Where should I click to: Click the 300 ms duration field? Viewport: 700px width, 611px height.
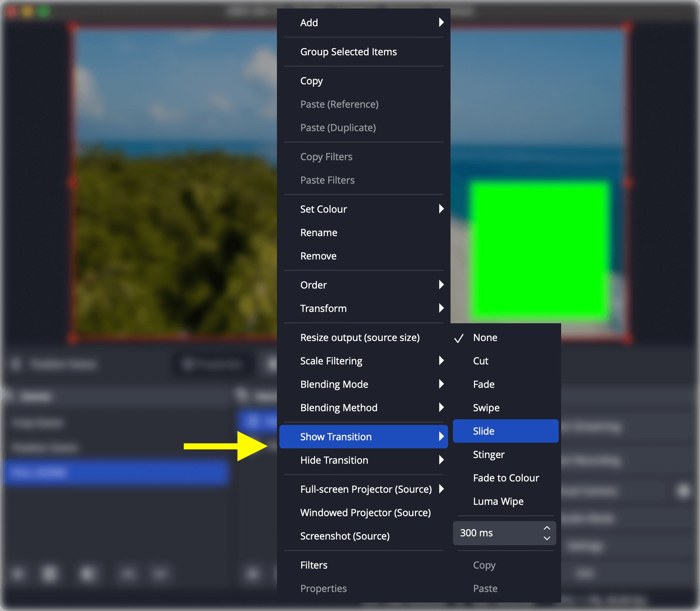(497, 533)
